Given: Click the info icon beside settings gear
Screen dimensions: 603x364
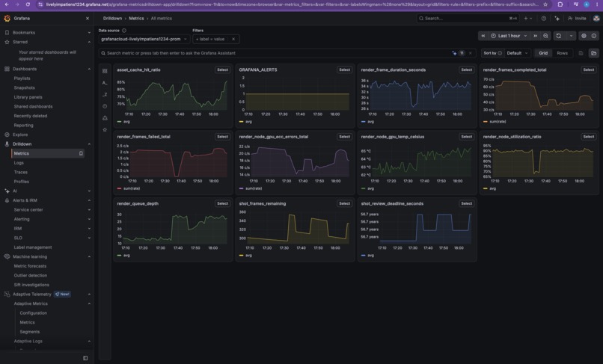Looking at the screenshot, I should 594,36.
